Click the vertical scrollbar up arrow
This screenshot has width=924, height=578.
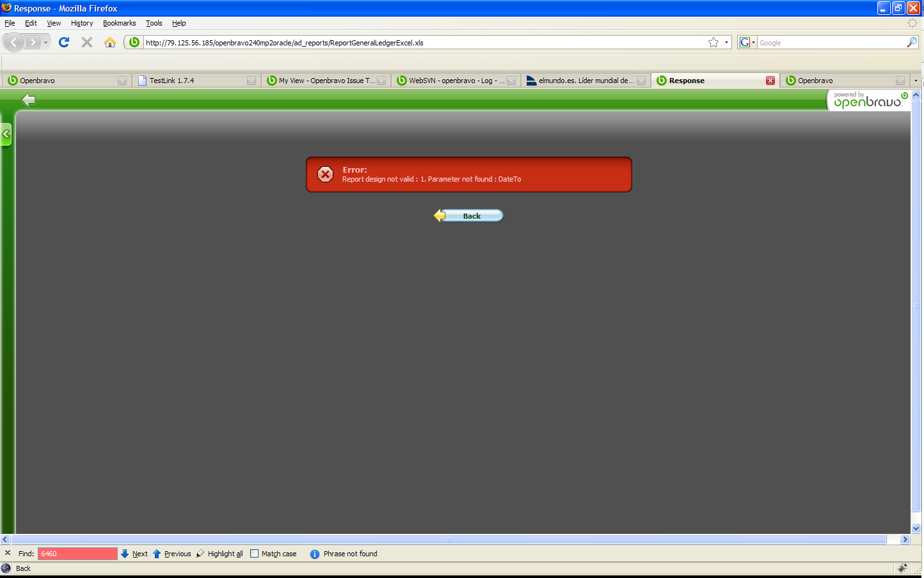(x=916, y=95)
